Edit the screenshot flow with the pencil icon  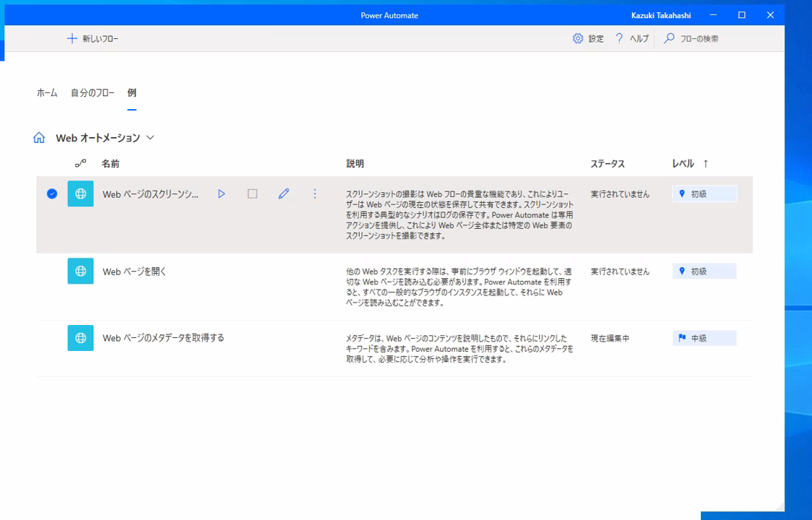283,194
